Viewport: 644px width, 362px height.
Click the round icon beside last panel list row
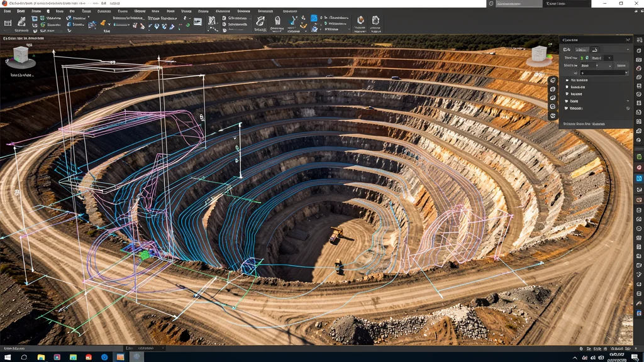click(628, 108)
